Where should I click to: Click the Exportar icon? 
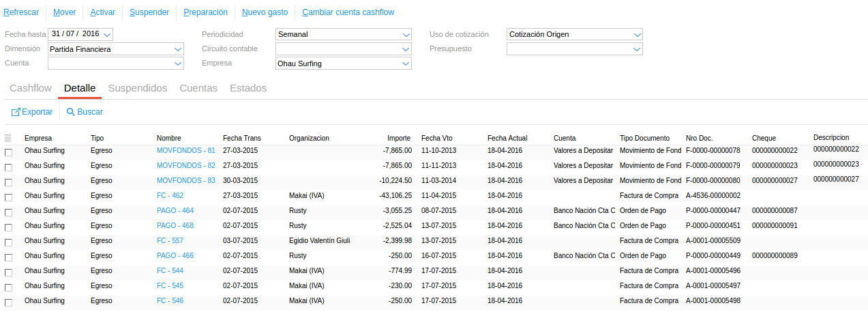(x=16, y=112)
